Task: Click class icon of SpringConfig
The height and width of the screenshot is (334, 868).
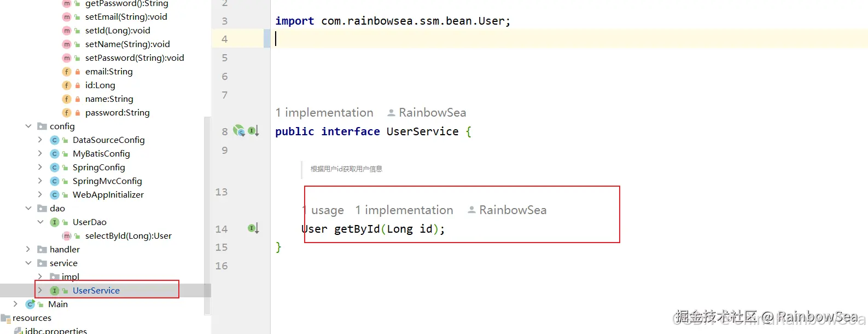Action: click(55, 168)
